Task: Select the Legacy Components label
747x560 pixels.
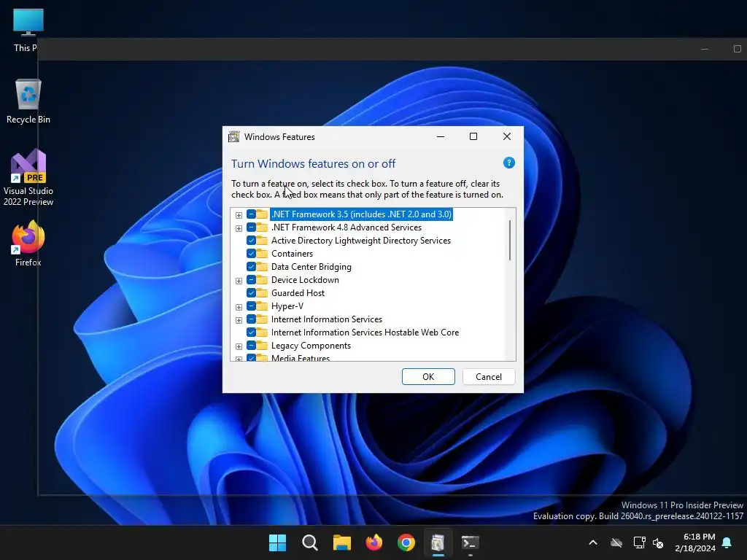Action: point(311,346)
